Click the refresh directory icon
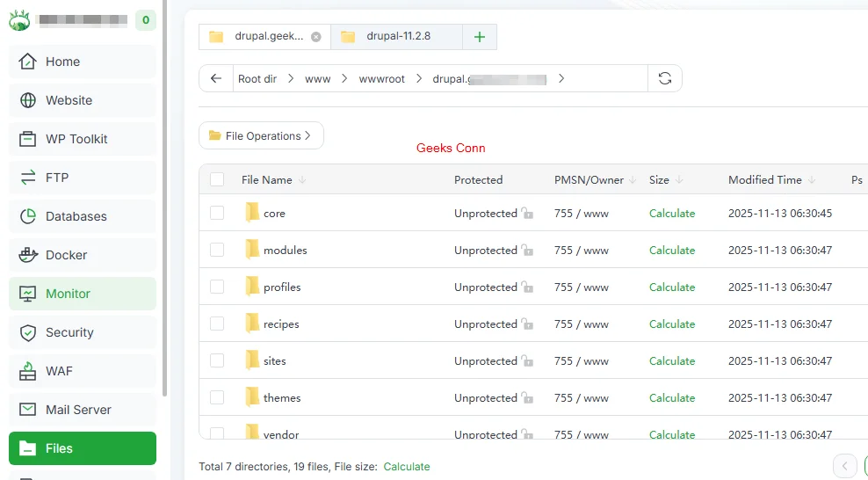 (665, 78)
